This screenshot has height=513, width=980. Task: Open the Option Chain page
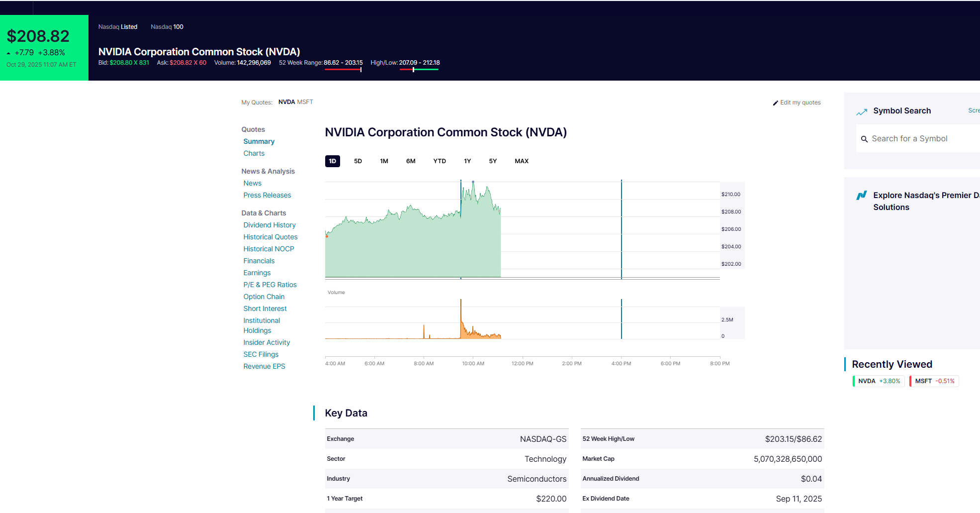pyautogui.click(x=264, y=297)
